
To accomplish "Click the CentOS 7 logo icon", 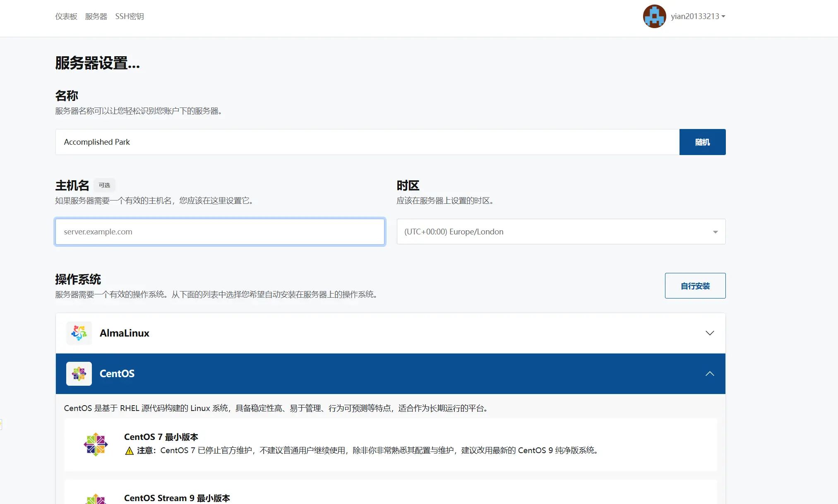I will pyautogui.click(x=96, y=444).
